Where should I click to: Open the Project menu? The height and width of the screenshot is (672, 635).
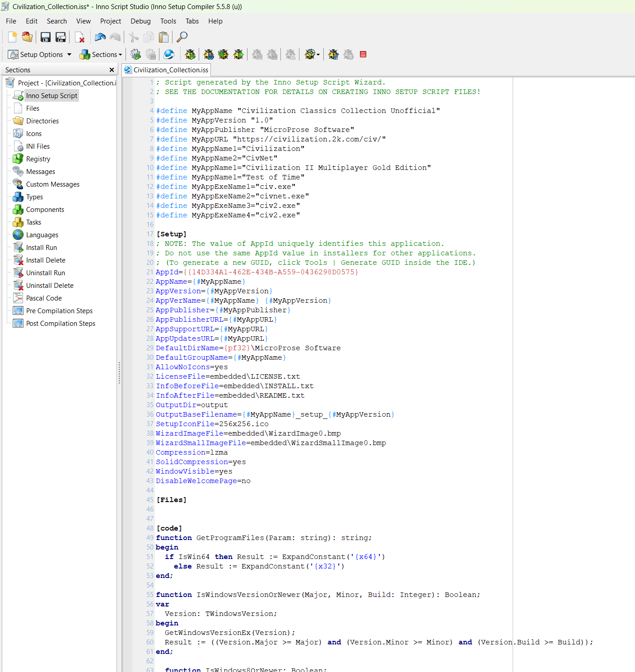pos(111,21)
